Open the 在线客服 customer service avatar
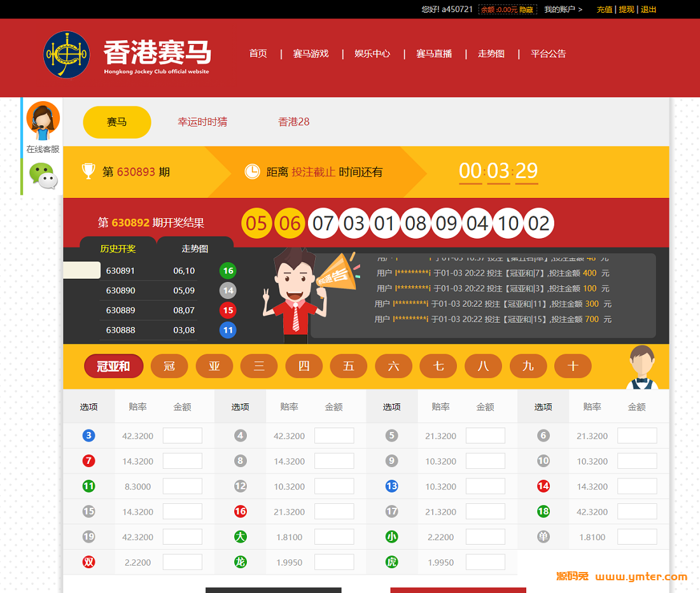Viewport: 700px width, 593px height. pos(43,121)
